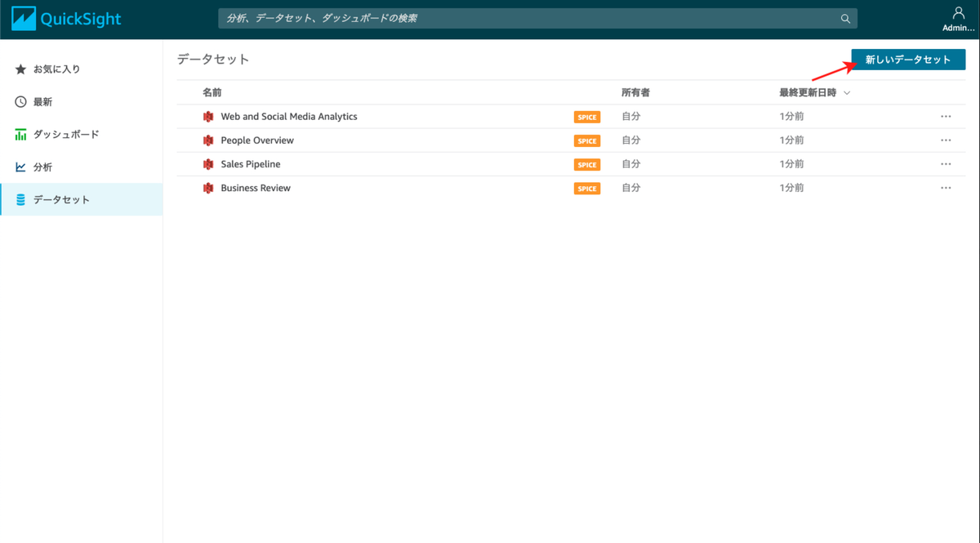Click 自分 owner in Business Review row
Image resolution: width=980 pixels, height=543 pixels.
pyautogui.click(x=631, y=188)
